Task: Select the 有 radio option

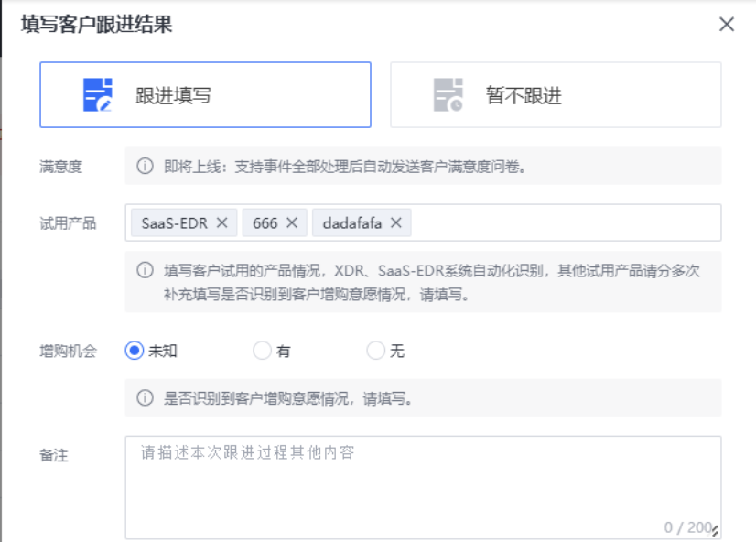Action: pyautogui.click(x=262, y=351)
